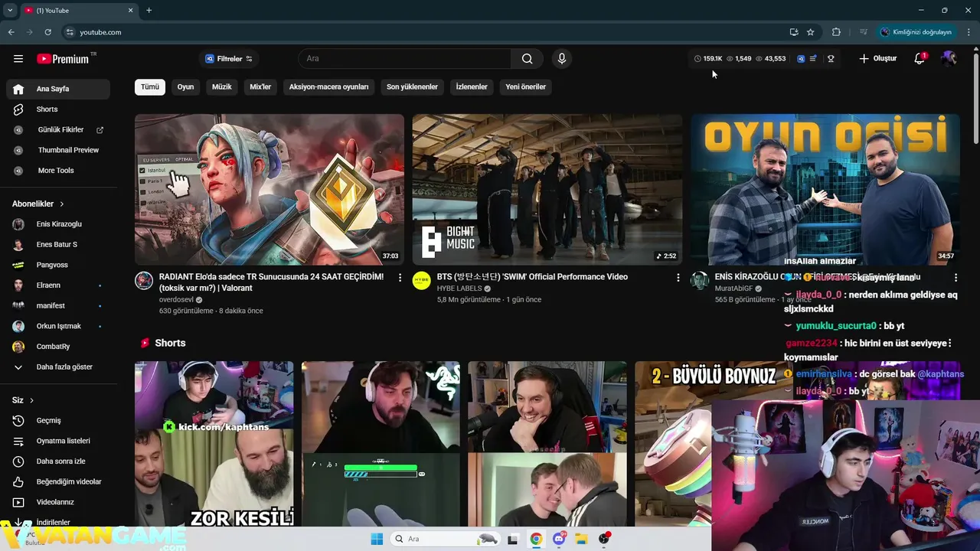Open MuratAbiGF channel avatar
Screen dimensions: 980x551
tap(700, 280)
